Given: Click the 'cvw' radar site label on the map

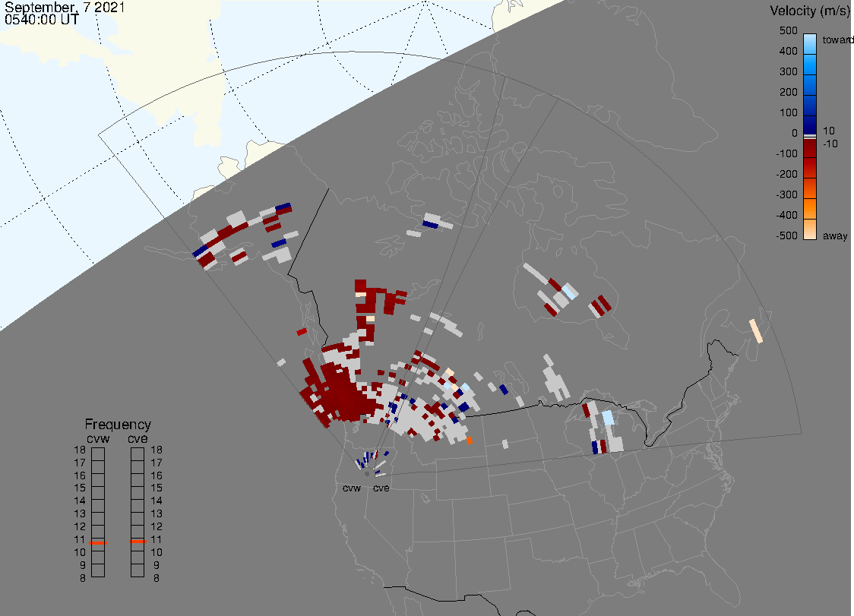Looking at the screenshot, I should pyautogui.click(x=352, y=488).
